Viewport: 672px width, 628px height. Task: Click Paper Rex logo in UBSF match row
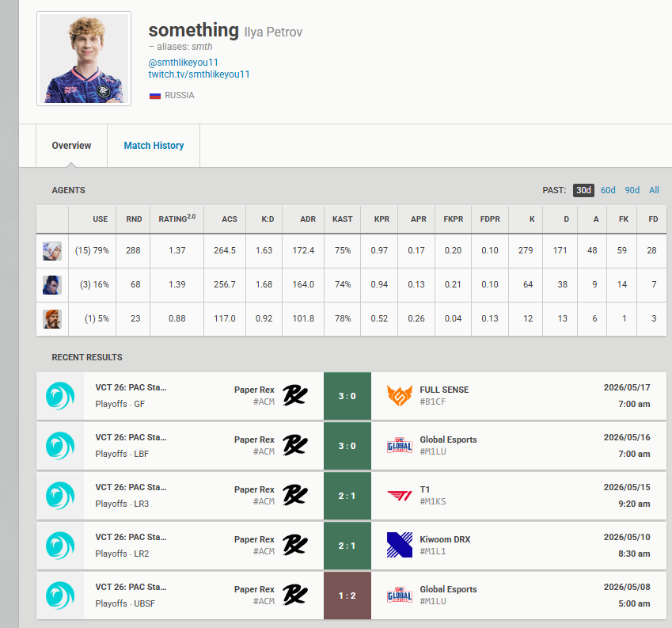295,595
